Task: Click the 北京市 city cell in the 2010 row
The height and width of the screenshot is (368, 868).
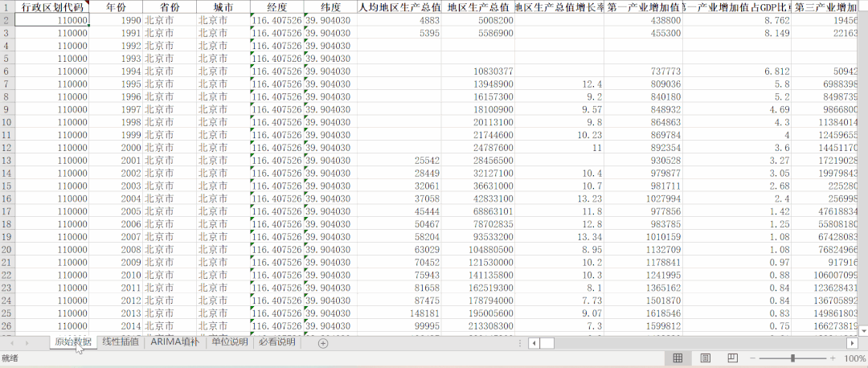Action: (223, 275)
